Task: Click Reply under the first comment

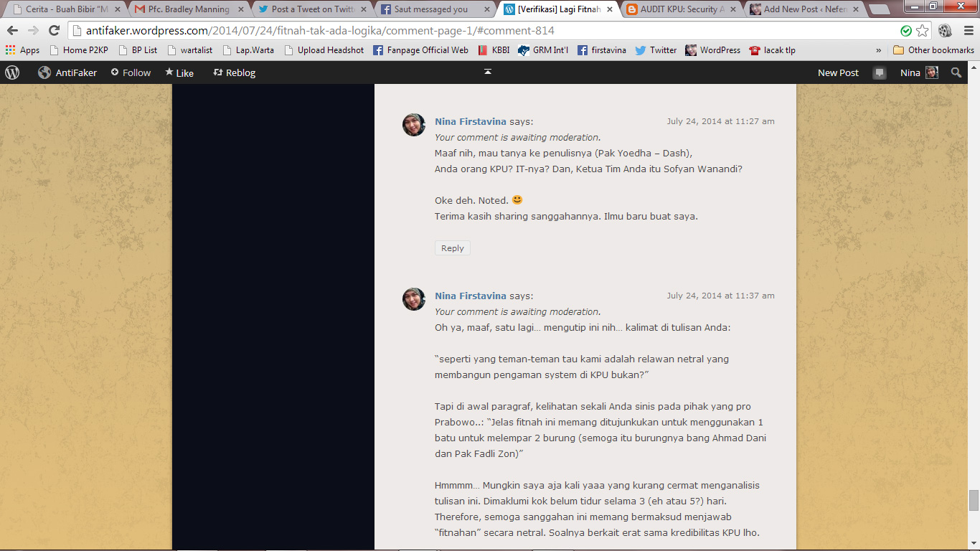Action: point(453,248)
